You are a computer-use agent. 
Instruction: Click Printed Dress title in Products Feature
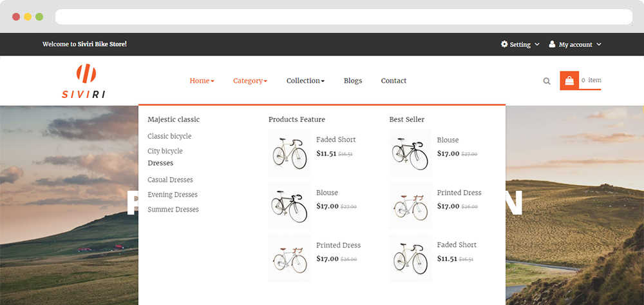tap(339, 246)
